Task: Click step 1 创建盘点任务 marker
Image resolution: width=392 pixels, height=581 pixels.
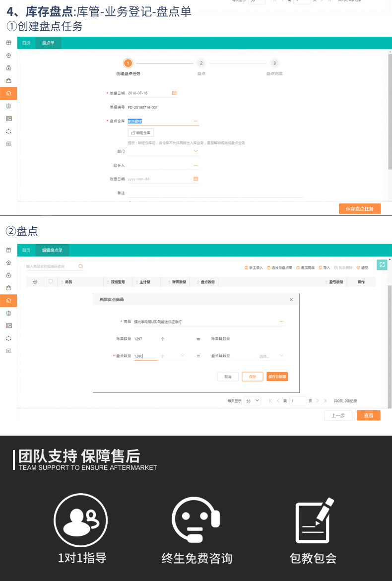Action: pyautogui.click(x=128, y=63)
